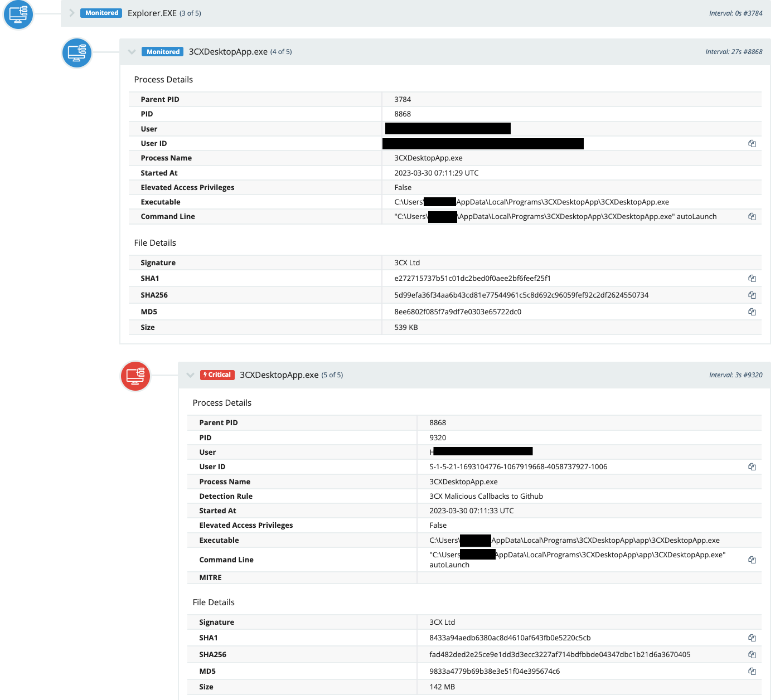Copy the critical process MD5 hash
The image size is (780, 700).
(x=752, y=671)
